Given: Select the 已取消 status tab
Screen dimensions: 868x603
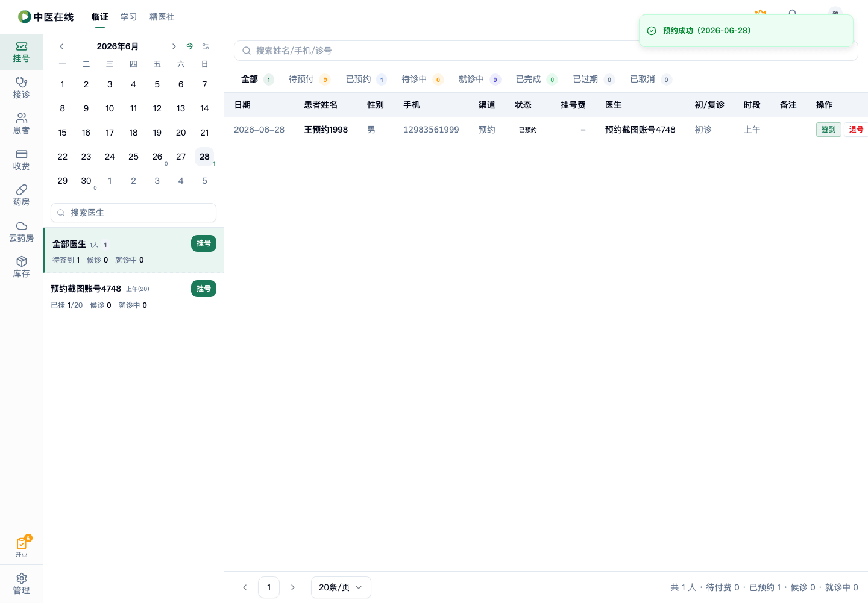Looking at the screenshot, I should (651, 79).
